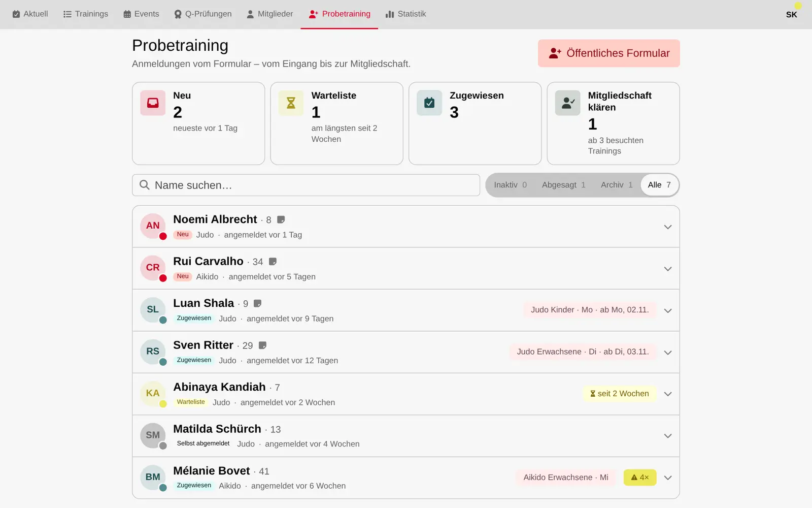Click the Neu inbox icon
Image resolution: width=812 pixels, height=508 pixels.
[153, 103]
